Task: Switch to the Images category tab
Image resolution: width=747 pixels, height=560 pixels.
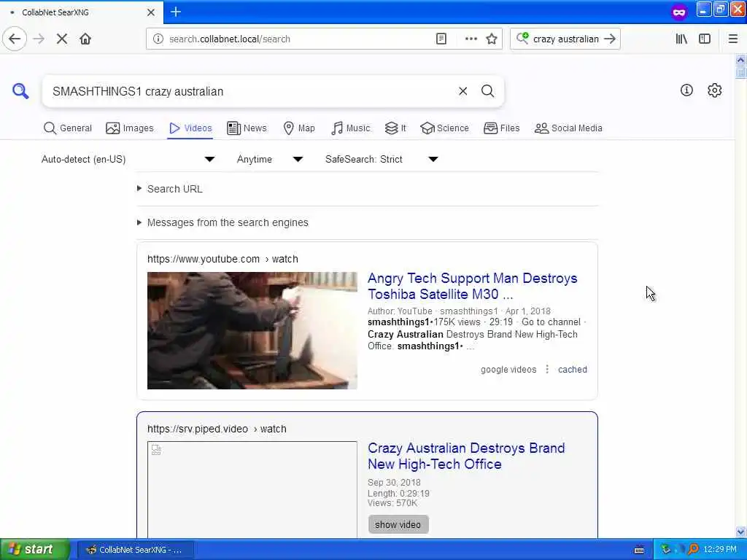Action: pos(130,128)
